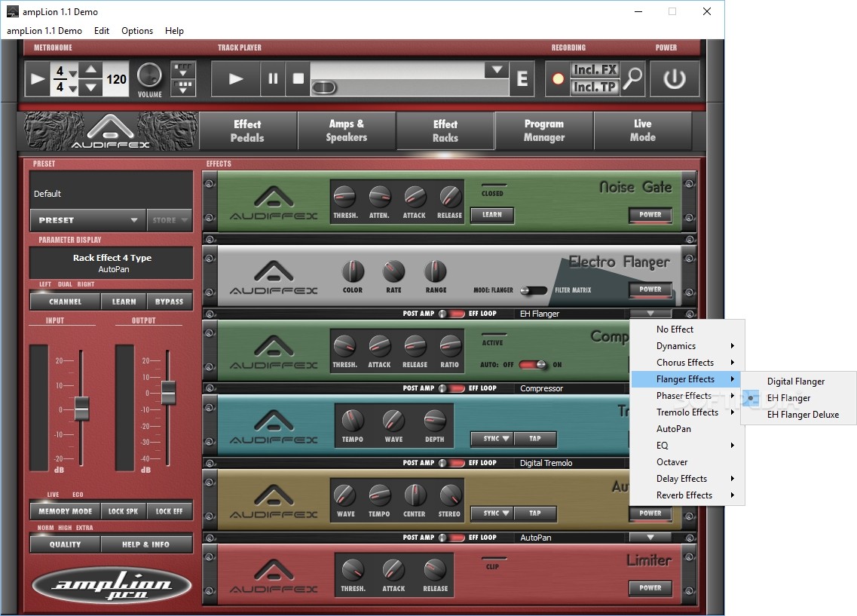Start the metronome play button
Screen dimensions: 857x616
pyautogui.click(x=38, y=79)
